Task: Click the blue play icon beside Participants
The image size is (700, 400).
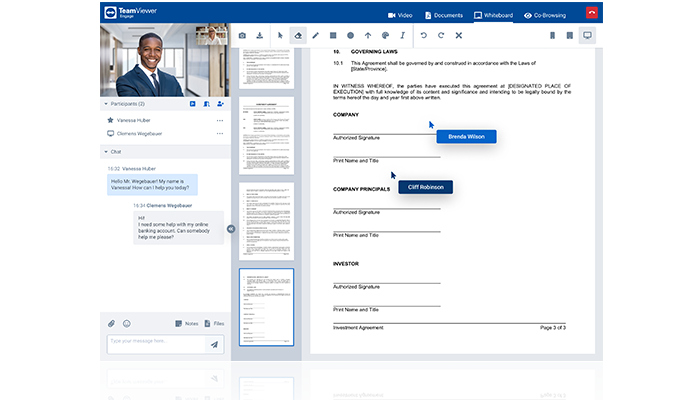Action: (x=192, y=104)
